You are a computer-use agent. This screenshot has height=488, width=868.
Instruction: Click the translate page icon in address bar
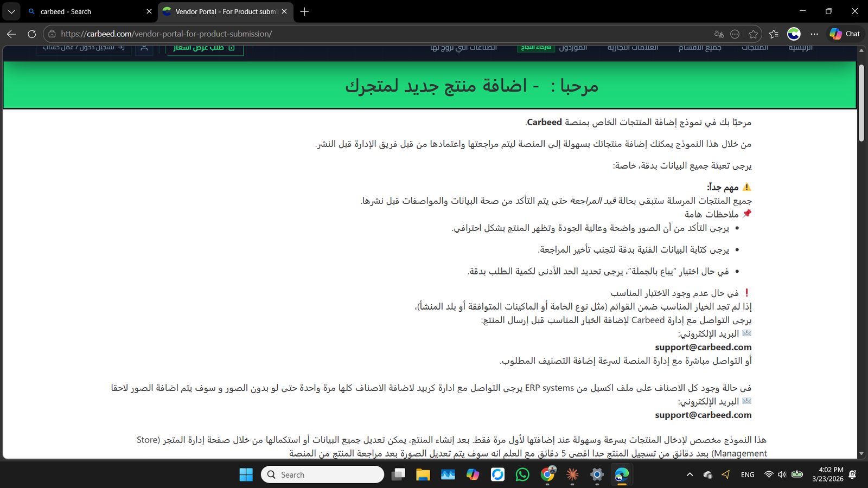pyautogui.click(x=719, y=34)
